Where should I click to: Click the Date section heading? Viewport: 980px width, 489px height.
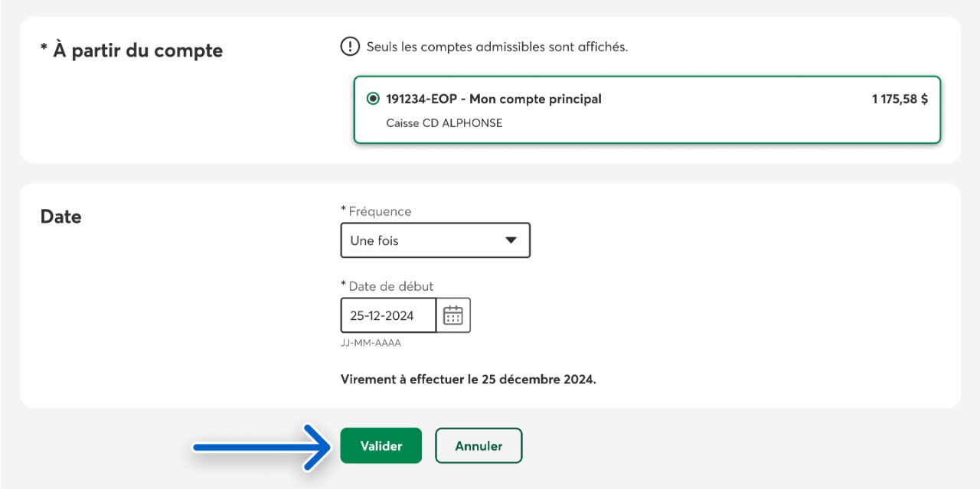pos(60,217)
